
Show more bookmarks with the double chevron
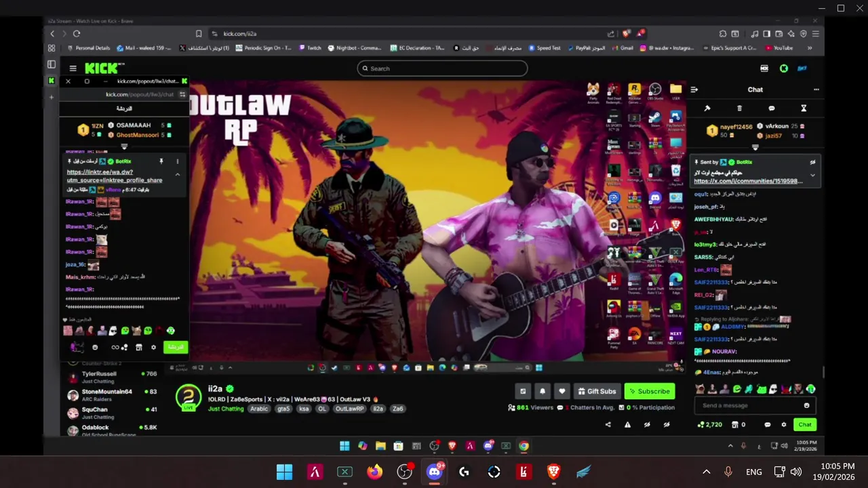click(x=809, y=48)
